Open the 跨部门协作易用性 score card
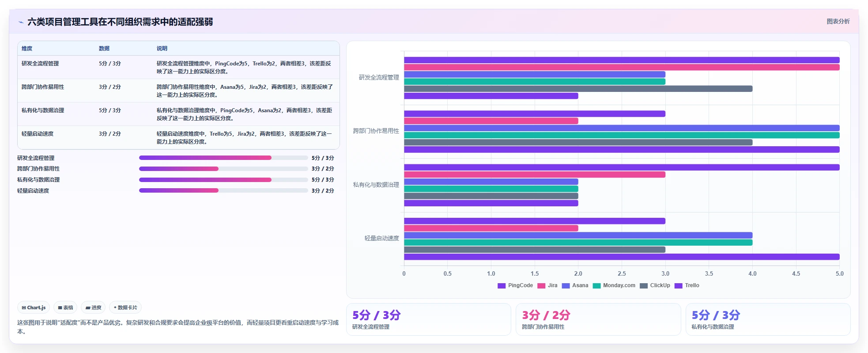Viewport: 868px width, 353px height. point(598,319)
